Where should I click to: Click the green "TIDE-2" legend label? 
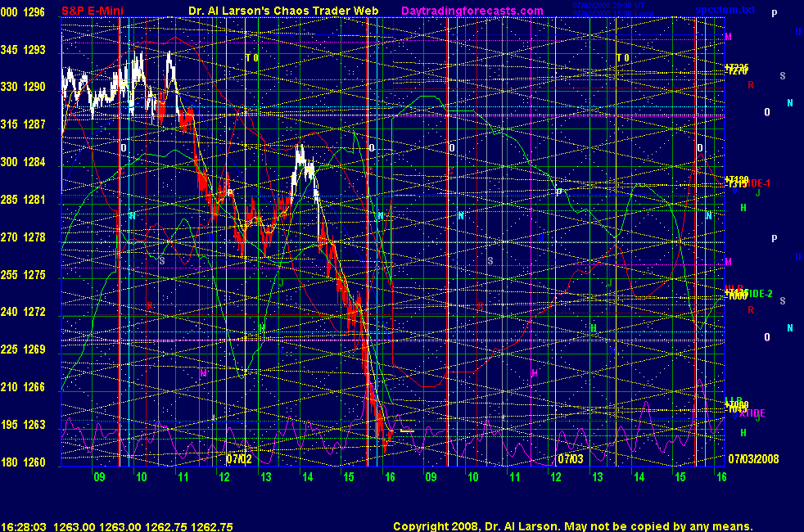758,294
